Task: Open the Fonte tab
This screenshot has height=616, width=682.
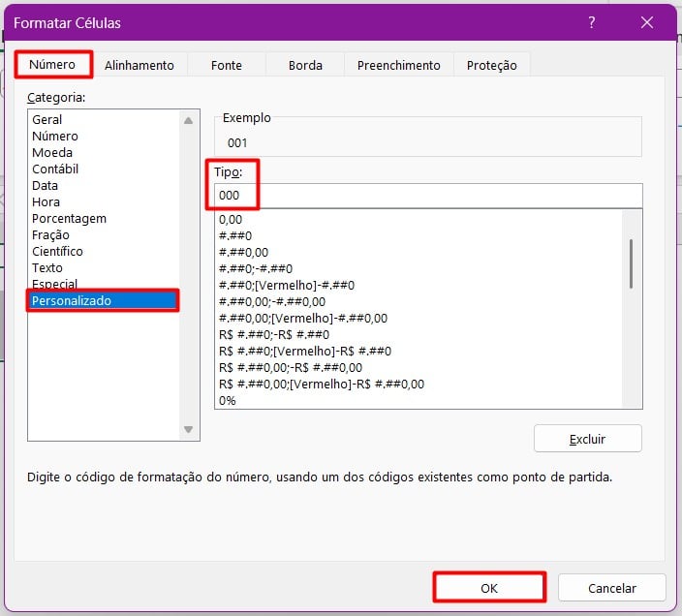Action: pos(227,65)
